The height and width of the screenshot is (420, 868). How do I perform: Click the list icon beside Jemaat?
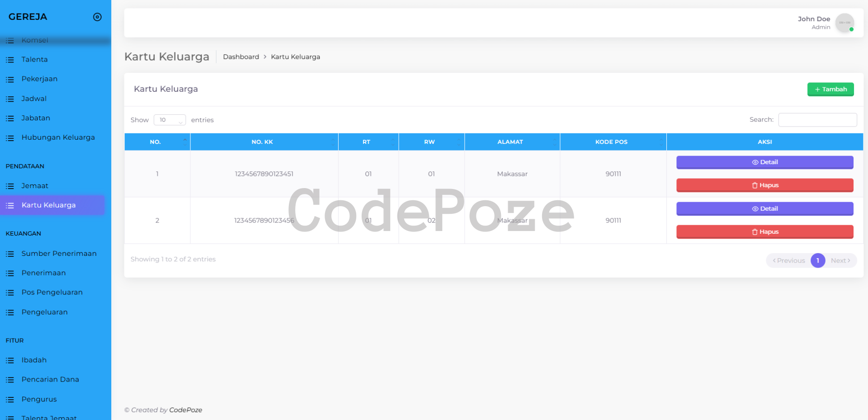coord(10,186)
